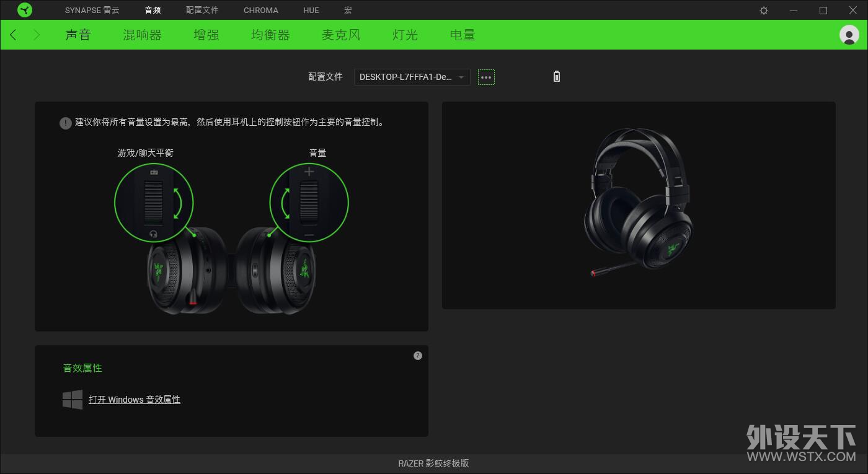Open the user account avatar
868x474 pixels.
[849, 35]
